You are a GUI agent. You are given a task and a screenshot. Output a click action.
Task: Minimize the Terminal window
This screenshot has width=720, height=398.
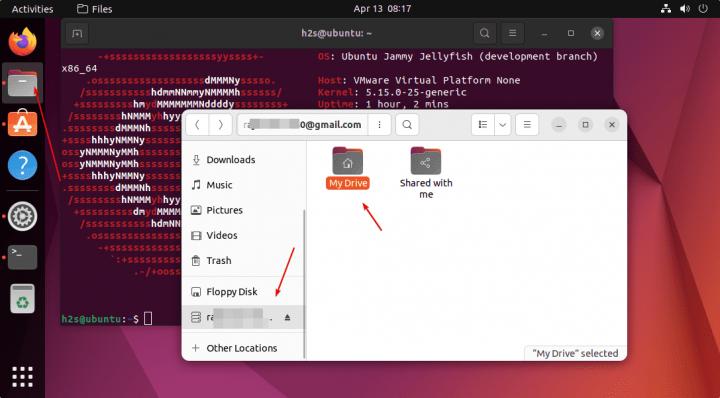(x=544, y=33)
